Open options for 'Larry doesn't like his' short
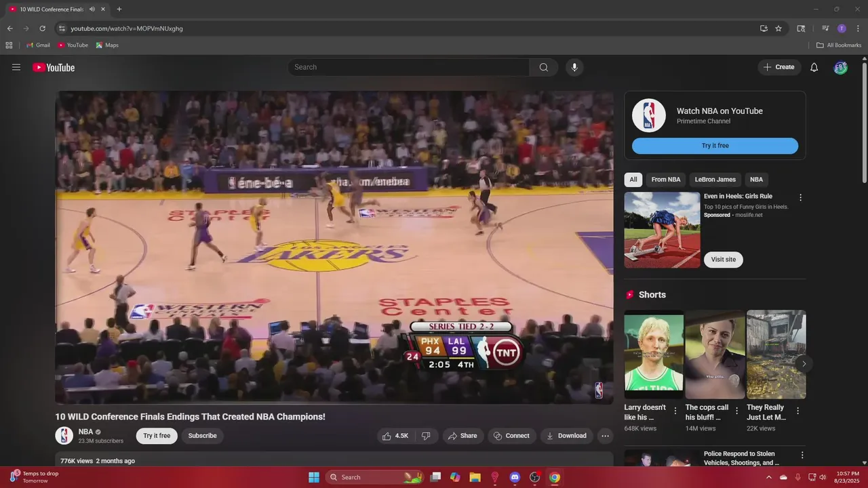 [675, 411]
